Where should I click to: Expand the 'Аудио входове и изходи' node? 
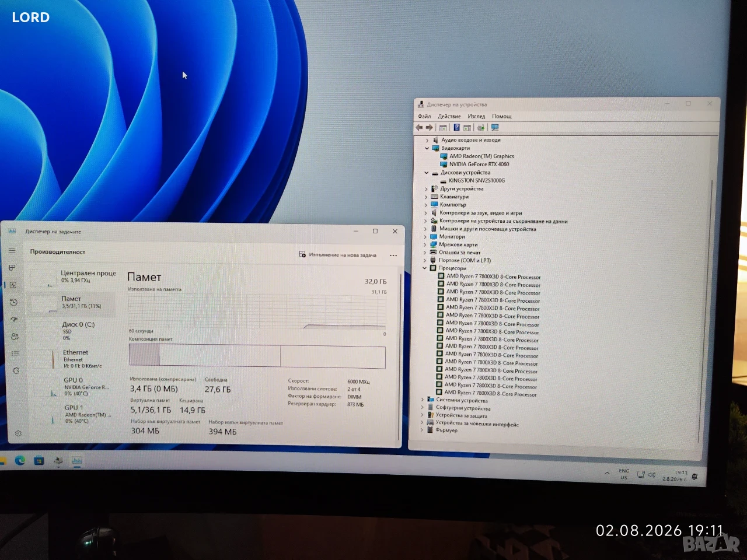click(427, 141)
